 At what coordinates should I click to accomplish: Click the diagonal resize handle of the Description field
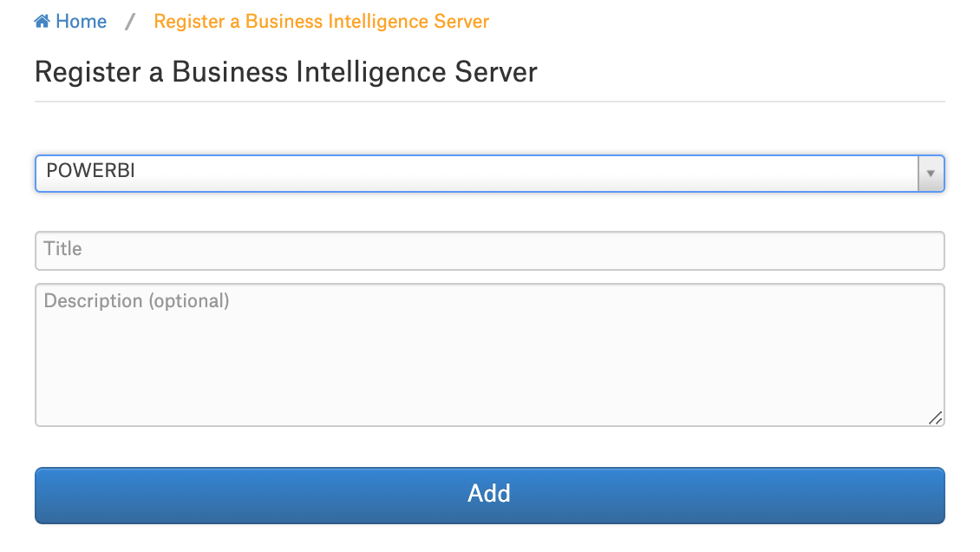point(935,418)
